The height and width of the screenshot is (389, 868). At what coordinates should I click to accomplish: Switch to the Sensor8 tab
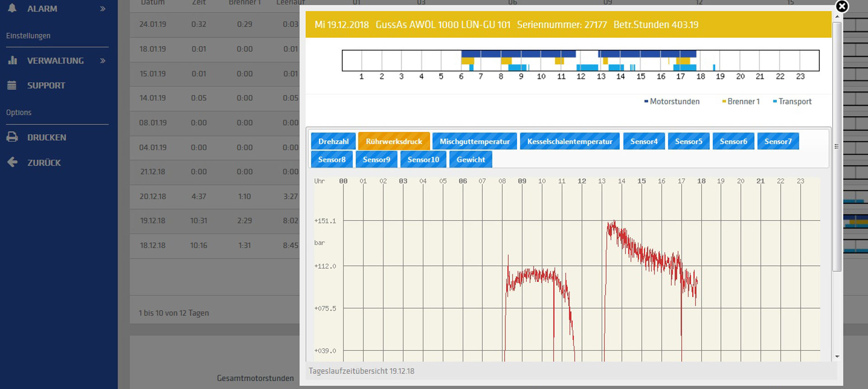coord(332,159)
